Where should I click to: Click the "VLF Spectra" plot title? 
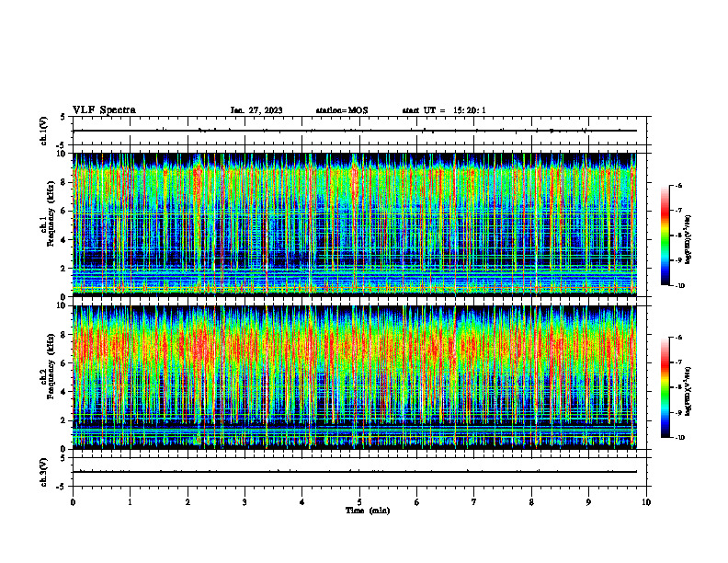pyautogui.click(x=104, y=110)
